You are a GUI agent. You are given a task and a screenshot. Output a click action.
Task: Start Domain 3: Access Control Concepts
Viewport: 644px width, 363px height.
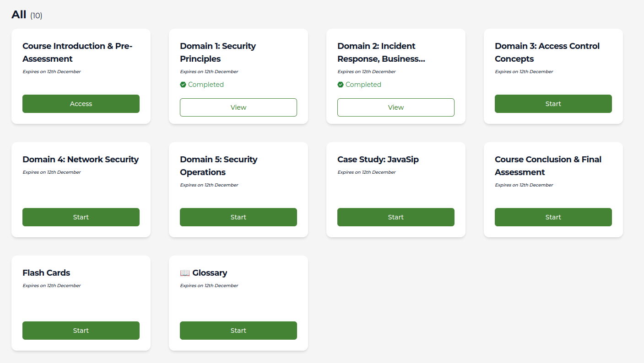[553, 104]
